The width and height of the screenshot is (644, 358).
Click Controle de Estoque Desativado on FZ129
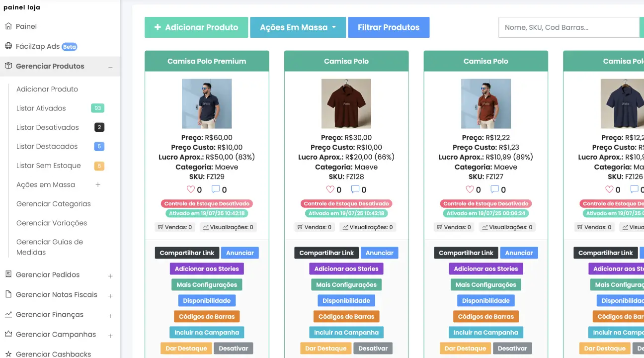coord(207,204)
